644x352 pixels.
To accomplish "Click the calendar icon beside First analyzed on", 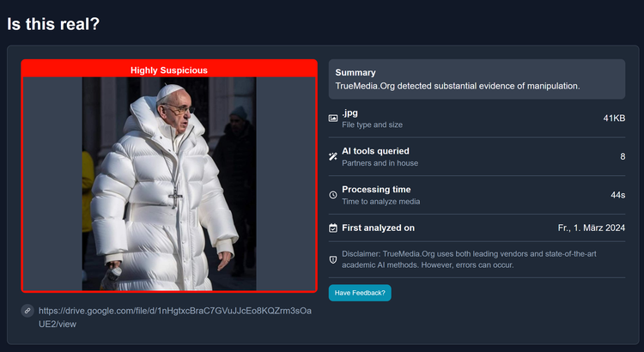I will click(x=333, y=228).
